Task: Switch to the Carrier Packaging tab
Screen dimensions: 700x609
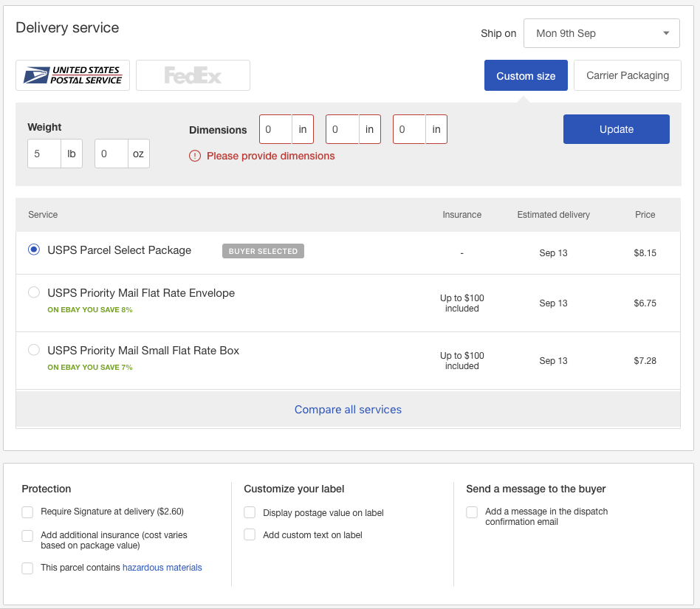Action: 627,75
